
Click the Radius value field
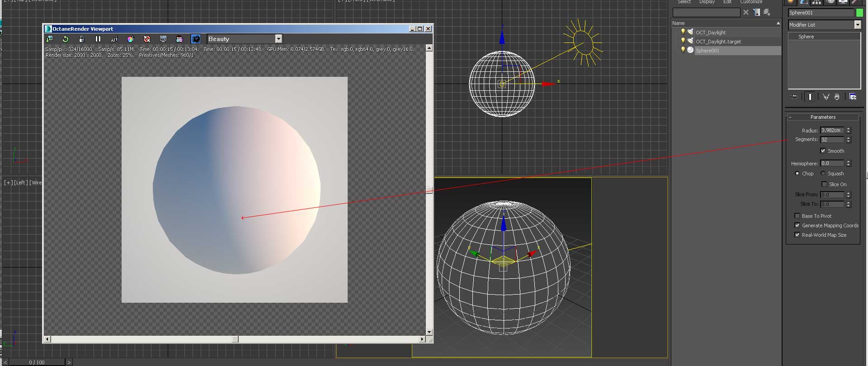tap(832, 130)
